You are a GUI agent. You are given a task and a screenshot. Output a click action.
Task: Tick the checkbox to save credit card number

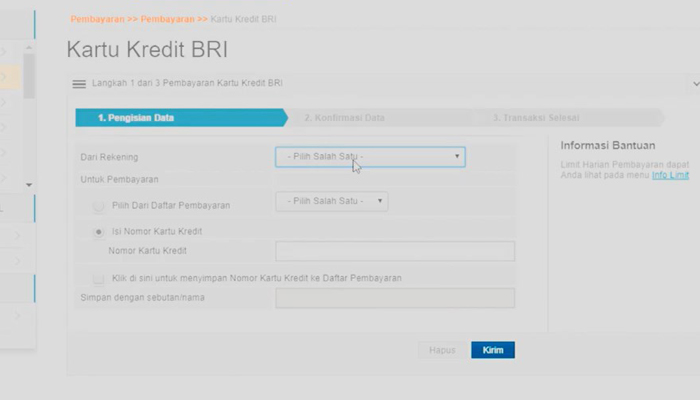pyautogui.click(x=98, y=279)
